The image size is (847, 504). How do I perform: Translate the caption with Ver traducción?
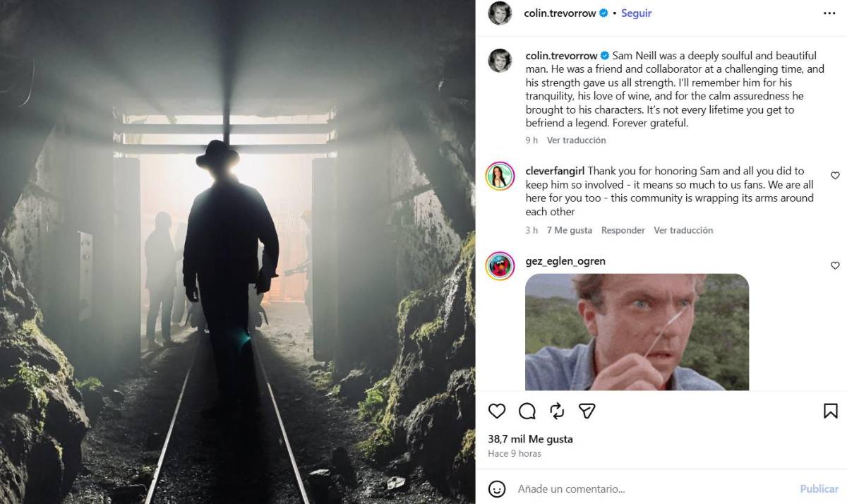pos(577,140)
